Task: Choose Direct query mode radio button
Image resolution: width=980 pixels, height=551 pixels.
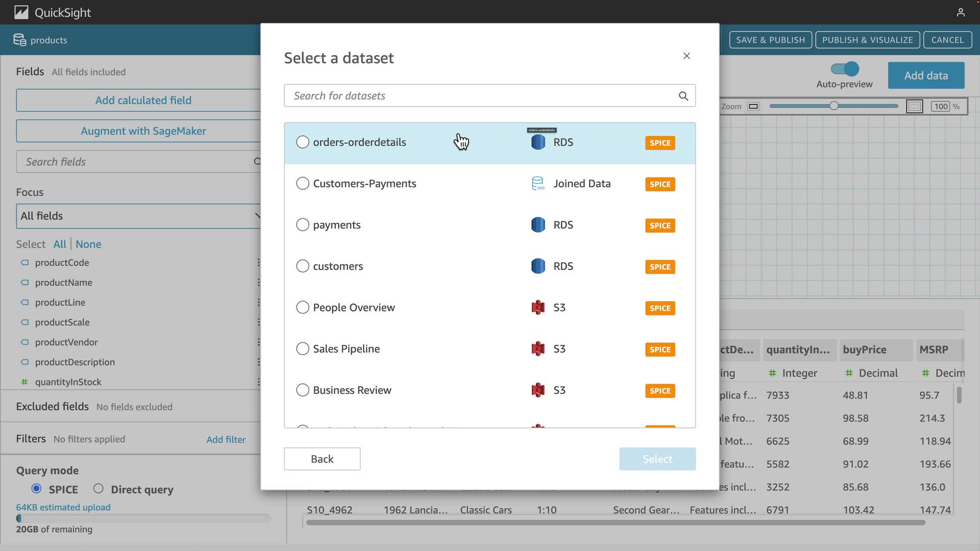Action: (99, 489)
